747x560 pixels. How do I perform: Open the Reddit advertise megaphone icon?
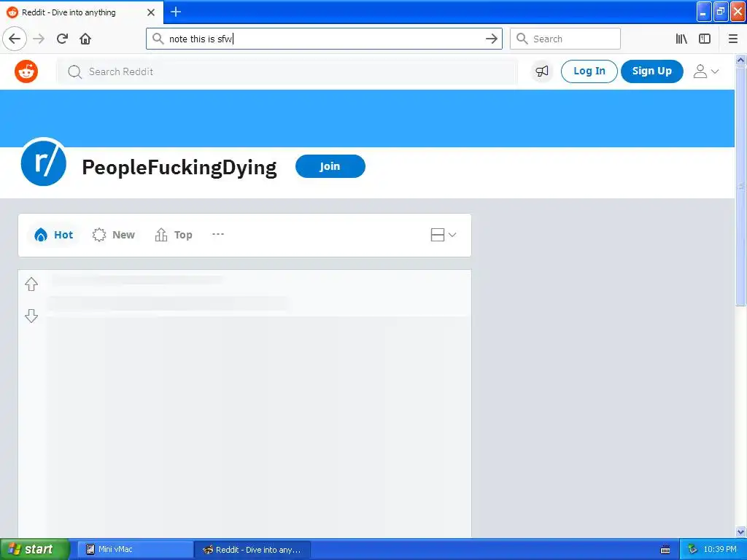542,71
